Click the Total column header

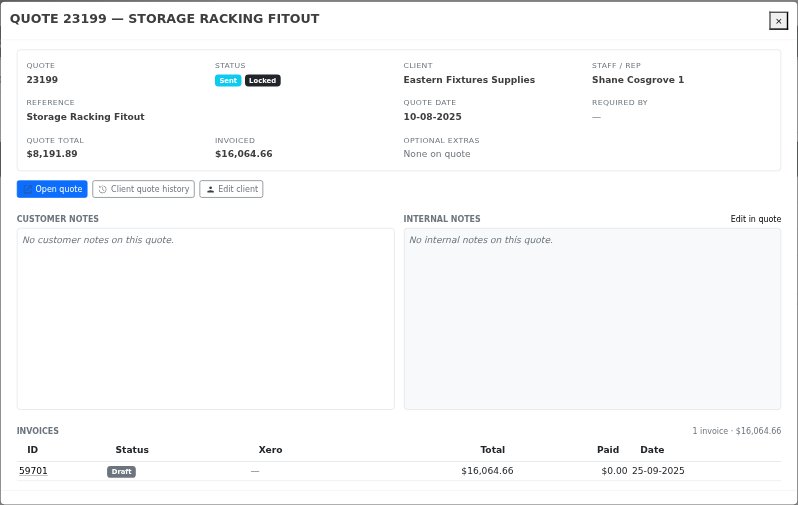[492, 450]
